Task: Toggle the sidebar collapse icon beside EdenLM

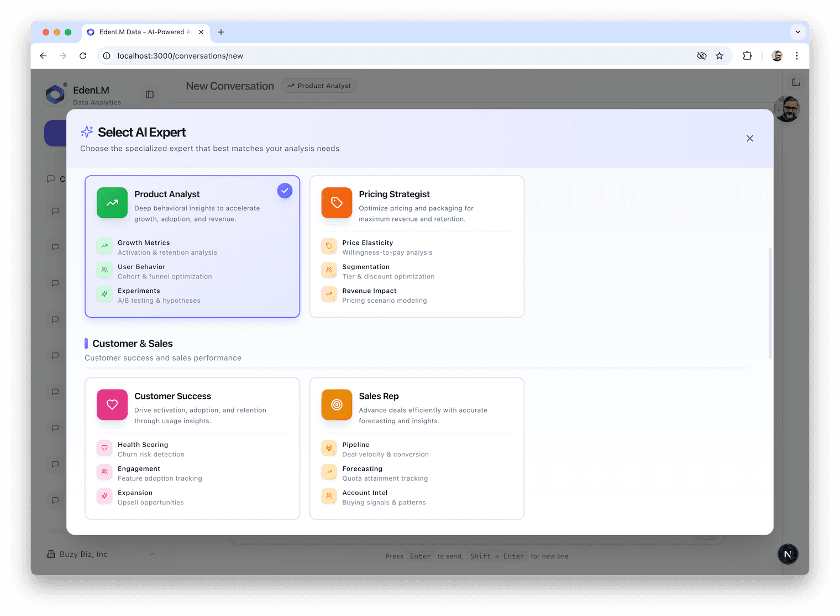Action: click(150, 94)
